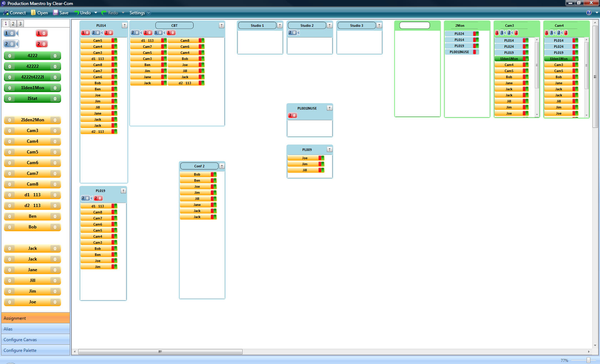
Task: Select the 4222 green palette button
Action: pyautogui.click(x=32, y=56)
